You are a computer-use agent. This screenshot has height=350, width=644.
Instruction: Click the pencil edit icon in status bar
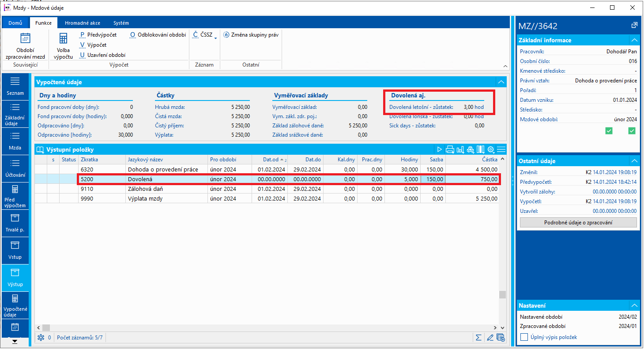pyautogui.click(x=490, y=338)
